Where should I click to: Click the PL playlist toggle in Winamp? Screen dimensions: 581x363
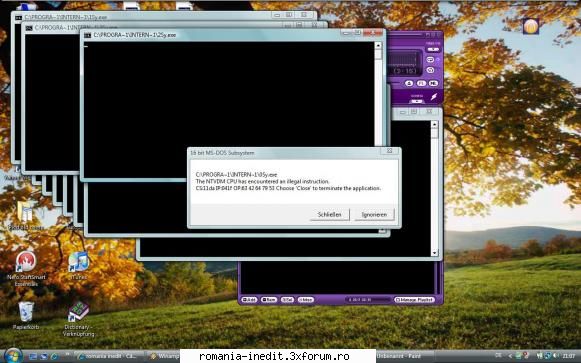[421, 83]
